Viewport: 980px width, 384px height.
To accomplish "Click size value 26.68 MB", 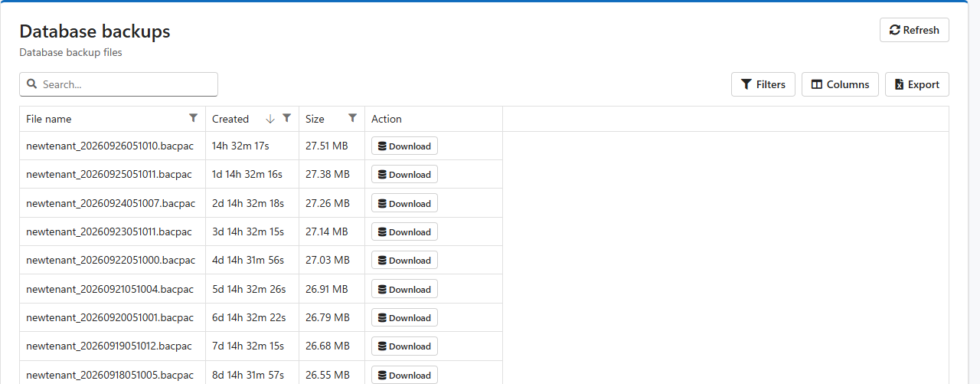I will click(x=328, y=346).
